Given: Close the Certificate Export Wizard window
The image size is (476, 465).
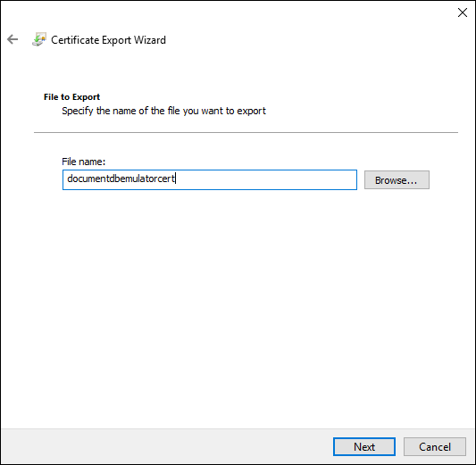Looking at the screenshot, I should pos(462,12).
